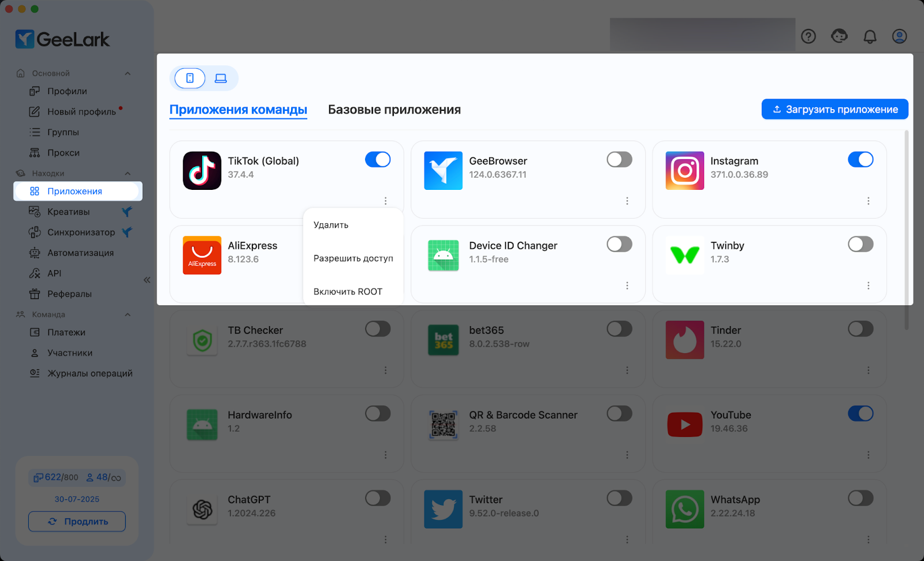The height and width of the screenshot is (561, 924).
Task: Click the Device ID Changer app icon
Action: coord(443,255)
